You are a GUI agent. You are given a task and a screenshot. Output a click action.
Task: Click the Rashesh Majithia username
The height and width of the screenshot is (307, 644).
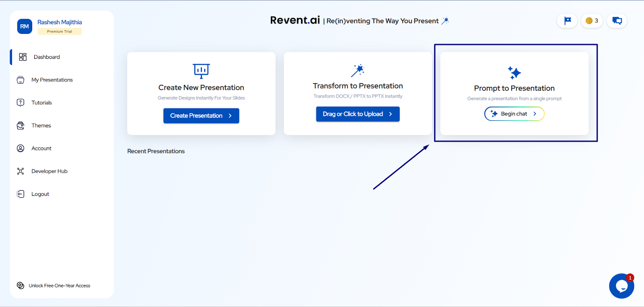[x=60, y=22]
